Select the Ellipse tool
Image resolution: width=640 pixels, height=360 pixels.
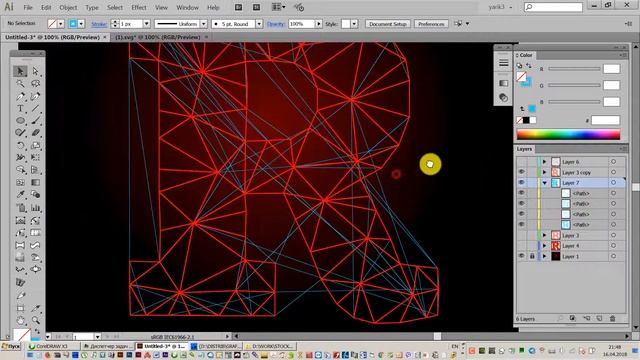[x=20, y=121]
